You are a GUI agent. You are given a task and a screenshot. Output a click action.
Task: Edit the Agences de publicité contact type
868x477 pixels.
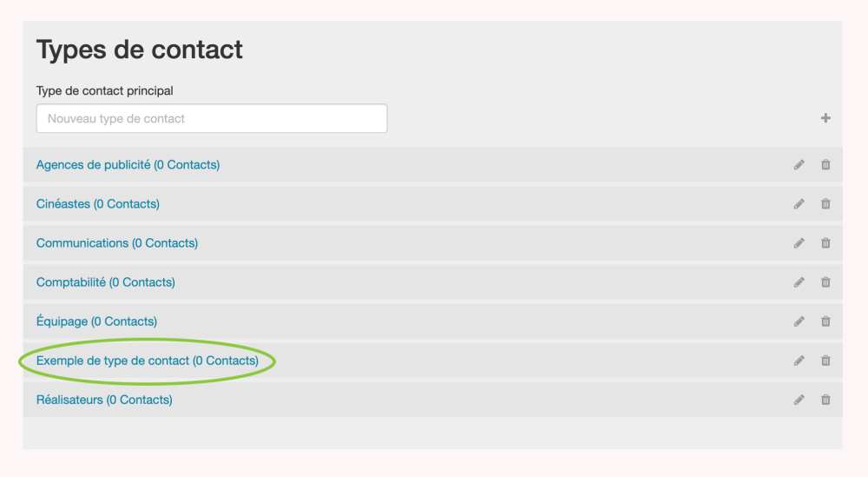pyautogui.click(x=799, y=165)
